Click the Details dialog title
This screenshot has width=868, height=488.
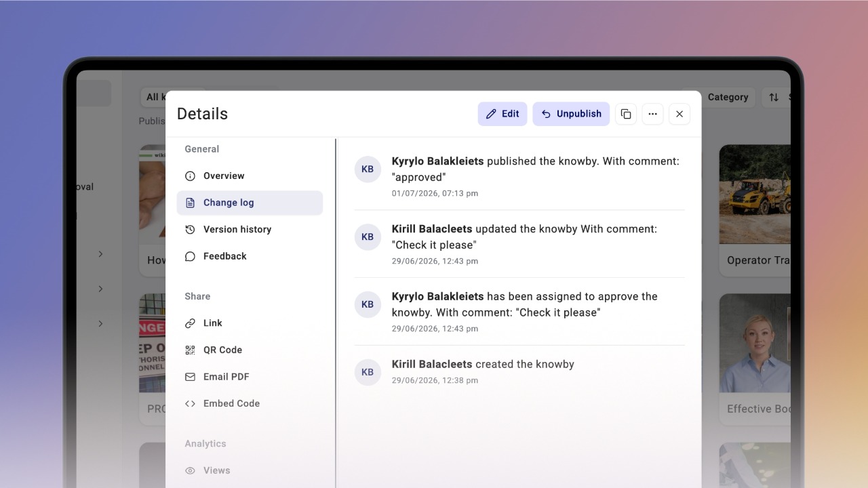click(202, 114)
